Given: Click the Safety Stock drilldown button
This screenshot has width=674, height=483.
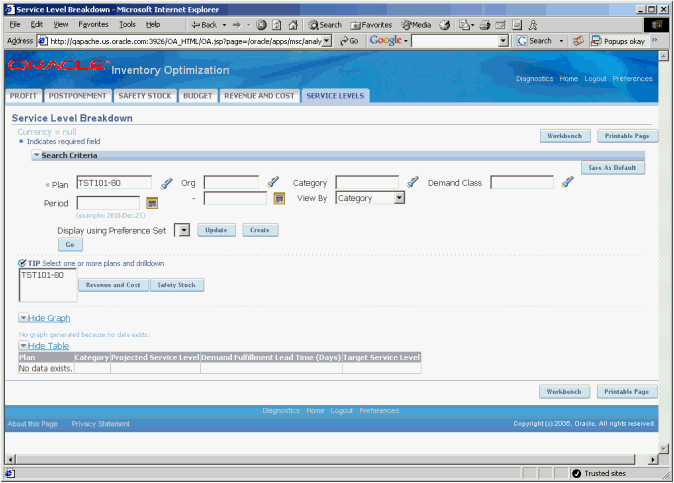Looking at the screenshot, I should coord(177,285).
